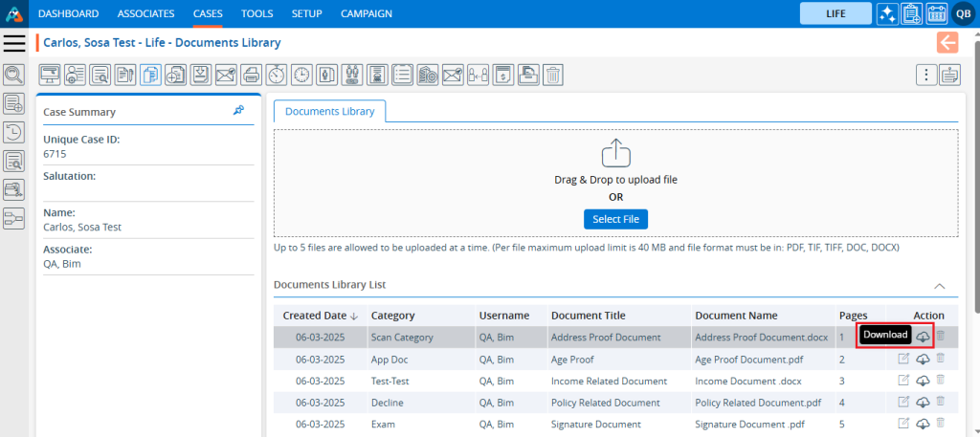Open the three-dot more options menu
The width and height of the screenshot is (980, 437).
[925, 75]
